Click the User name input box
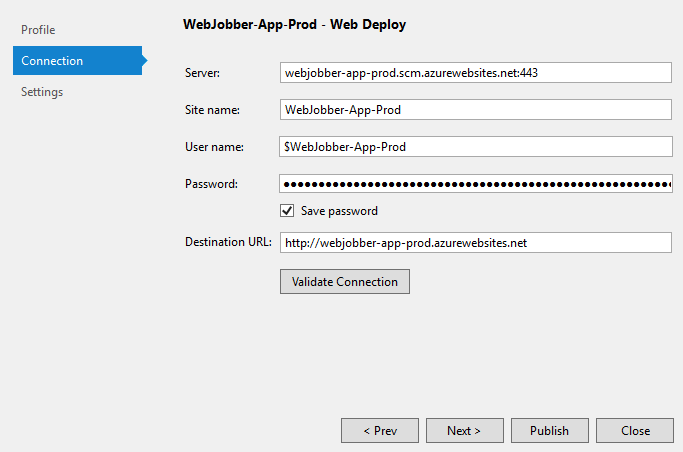Viewport: 683px width, 452px height. click(x=476, y=147)
